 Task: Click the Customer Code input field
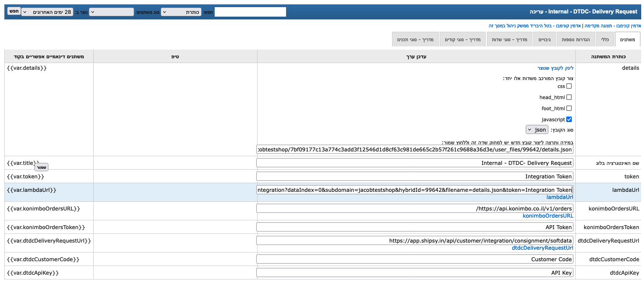(x=415, y=259)
